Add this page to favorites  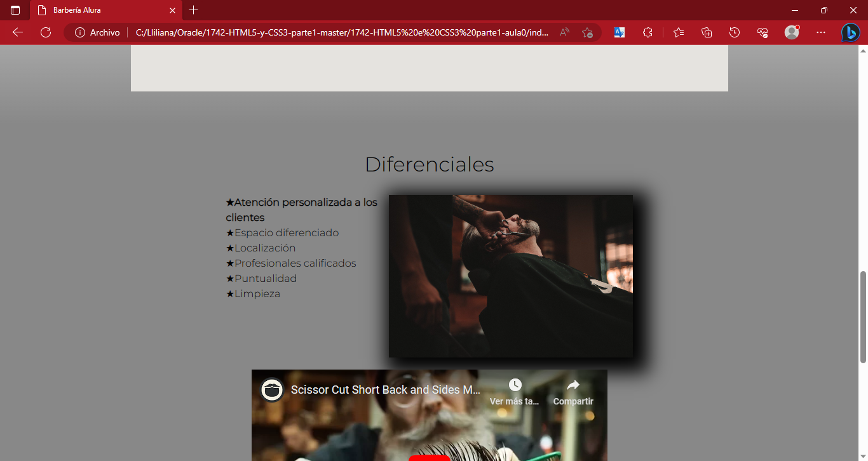coord(587,32)
